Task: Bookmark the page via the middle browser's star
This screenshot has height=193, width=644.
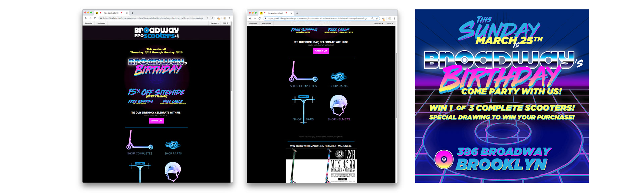Action: click(377, 18)
